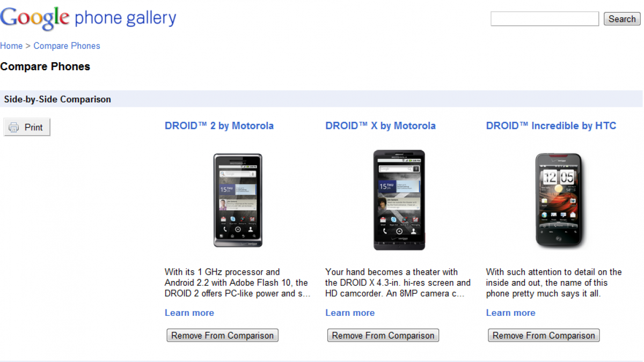Open the DROID X by Motorola title link

point(380,126)
